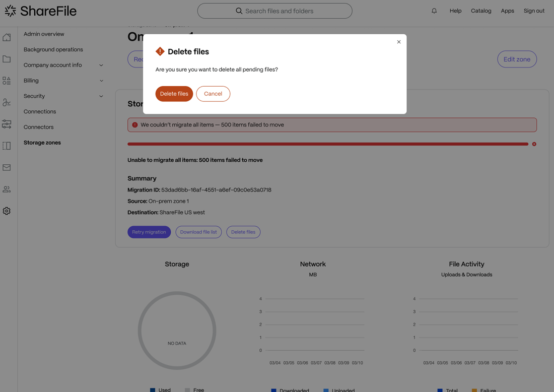Click the Total legend color swatch
The image size is (554, 392).
(x=440, y=390)
